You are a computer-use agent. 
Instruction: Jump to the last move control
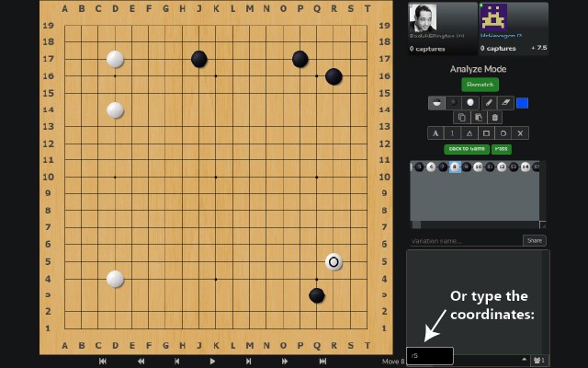(322, 362)
